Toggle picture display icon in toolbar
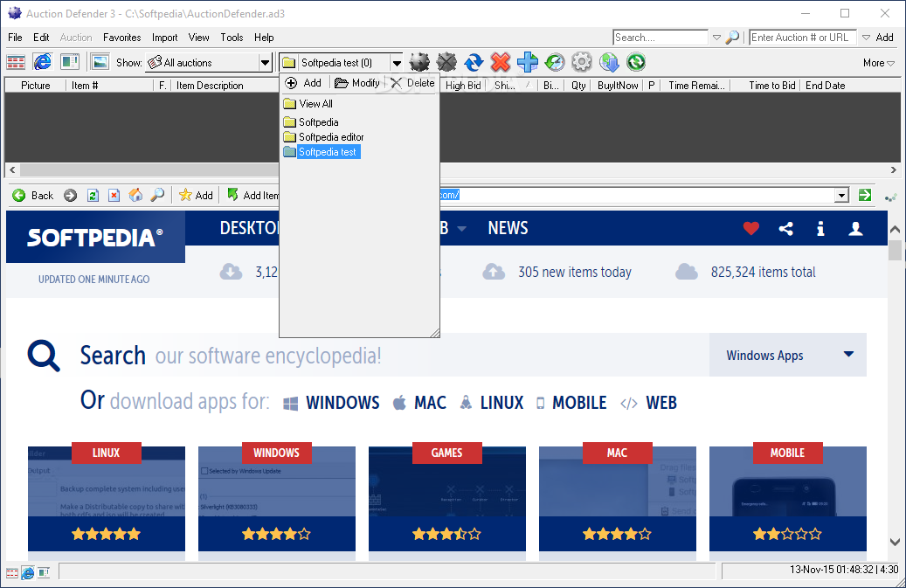 tap(100, 62)
